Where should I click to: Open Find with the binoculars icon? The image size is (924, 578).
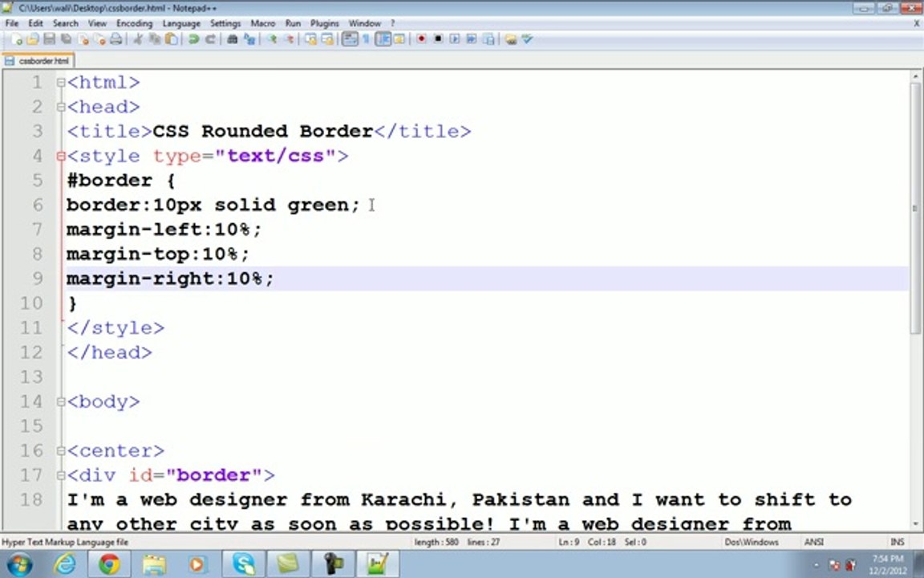[x=232, y=39]
